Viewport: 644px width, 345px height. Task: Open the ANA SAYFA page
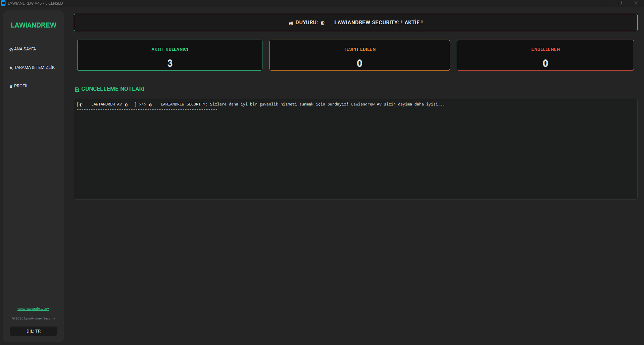(25, 49)
